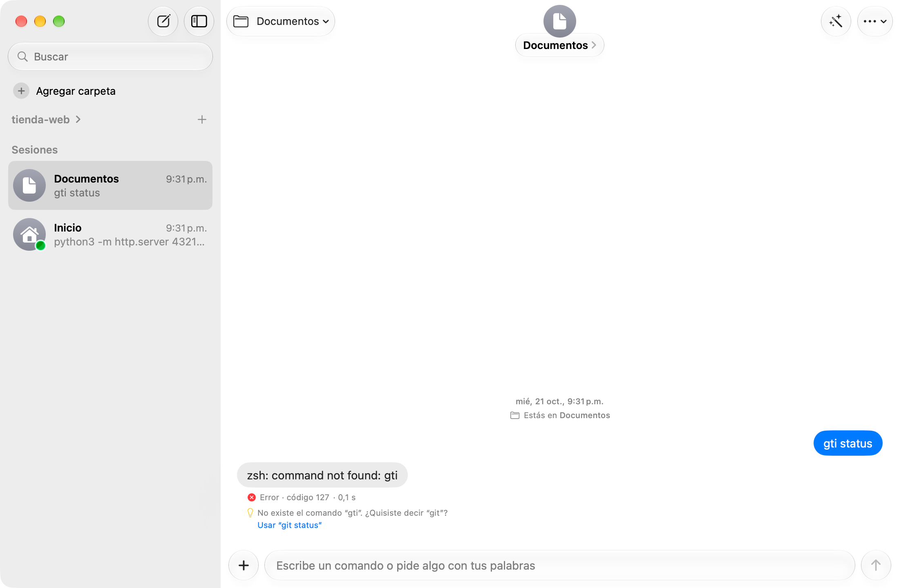
Task: Click the date stamp mié, 21 oct.
Action: pyautogui.click(x=559, y=401)
